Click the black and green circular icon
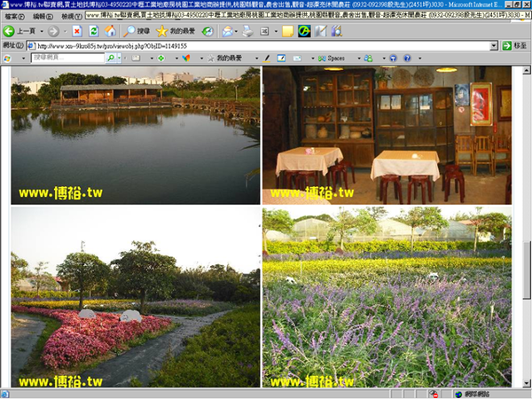This screenshot has width=532, height=399. [x=304, y=31]
